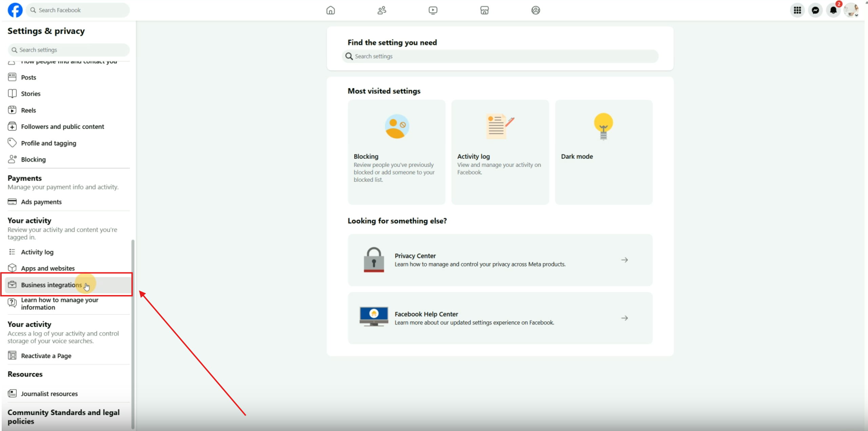Open Profile and tagging settings
The height and width of the screenshot is (431, 868).
68,143
